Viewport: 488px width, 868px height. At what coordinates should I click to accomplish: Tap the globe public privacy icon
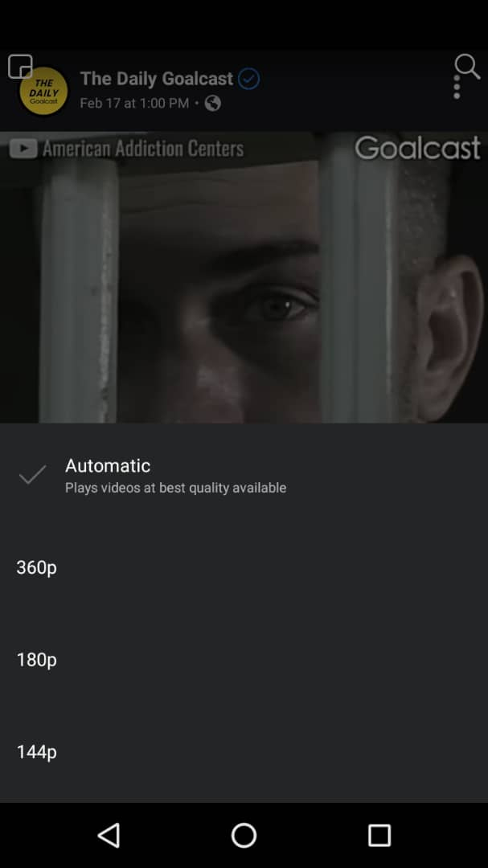[x=213, y=103]
